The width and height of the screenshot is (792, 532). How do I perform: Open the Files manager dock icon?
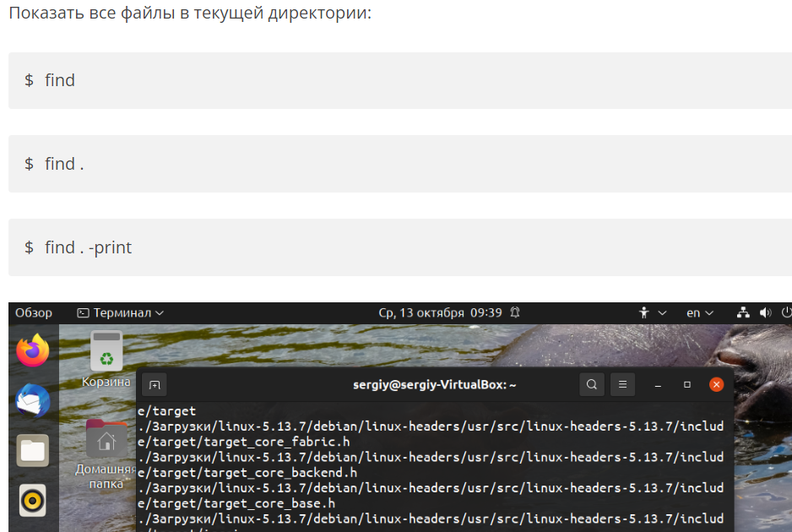pos(33,450)
